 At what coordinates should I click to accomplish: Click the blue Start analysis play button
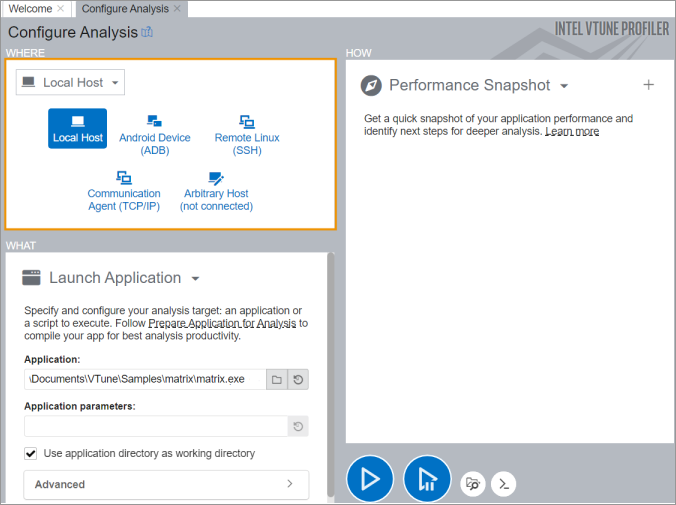tap(369, 479)
